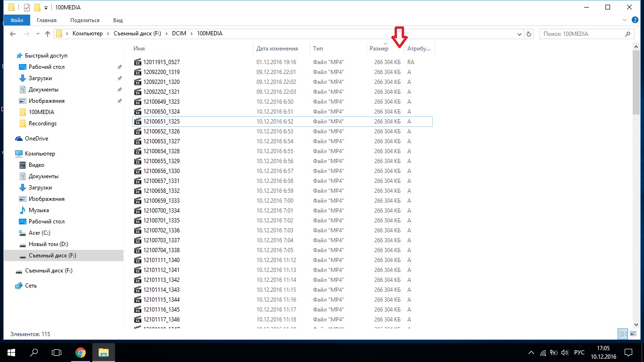Click the Back navigation arrow

coord(13,34)
